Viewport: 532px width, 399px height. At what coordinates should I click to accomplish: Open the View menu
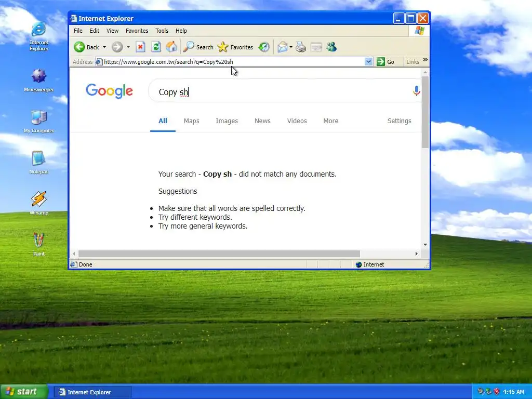tap(112, 31)
